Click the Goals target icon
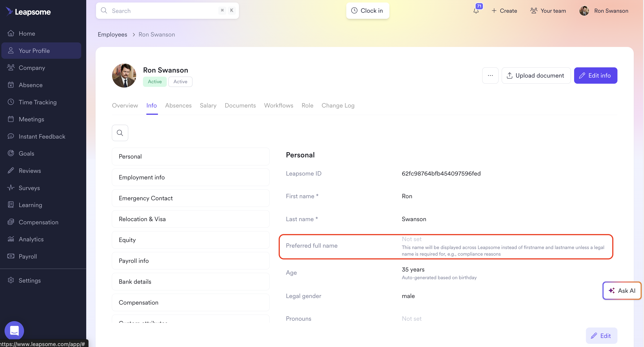Screen dimensions: 644x347 tap(11, 153)
